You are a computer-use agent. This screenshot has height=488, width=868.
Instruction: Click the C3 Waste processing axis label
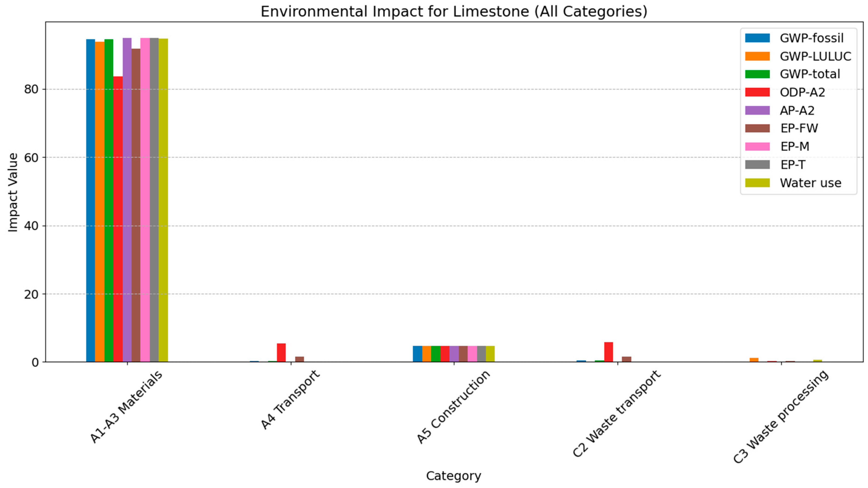click(x=781, y=417)
